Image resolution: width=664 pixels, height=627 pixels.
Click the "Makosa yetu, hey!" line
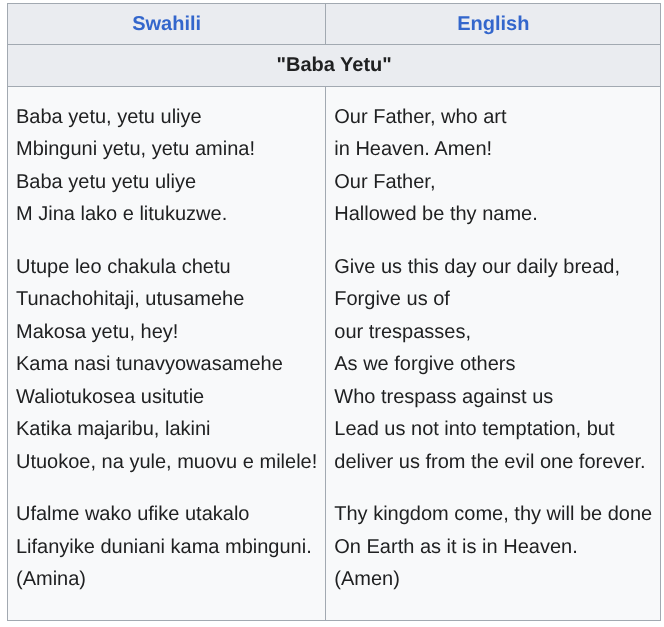97,331
